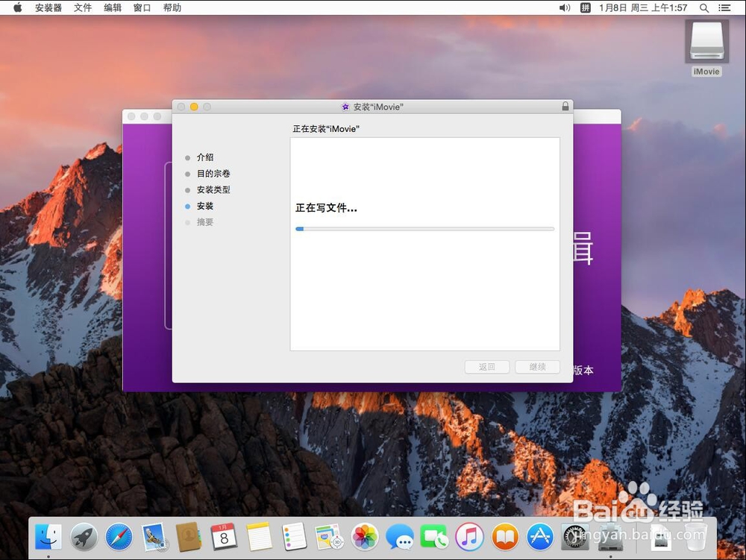Screen dimensions: 746x560
Task: Click the Installer app icon in Dock
Action: (x=610, y=537)
